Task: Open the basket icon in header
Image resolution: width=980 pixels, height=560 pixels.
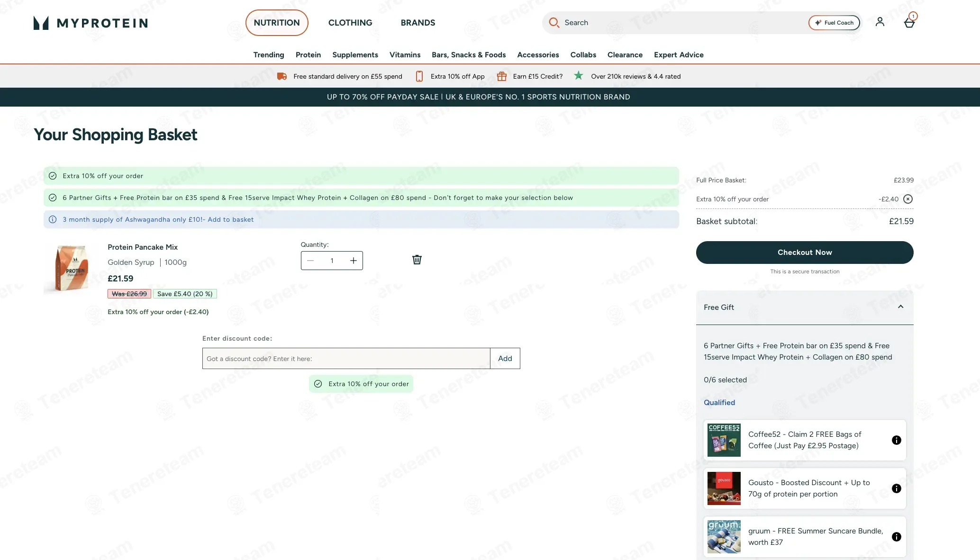Action: tap(909, 22)
